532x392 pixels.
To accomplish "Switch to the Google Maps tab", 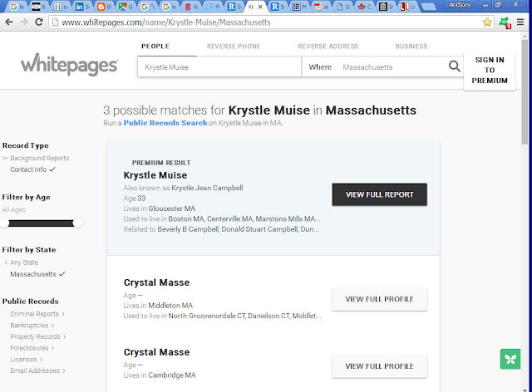I will coord(126,7).
